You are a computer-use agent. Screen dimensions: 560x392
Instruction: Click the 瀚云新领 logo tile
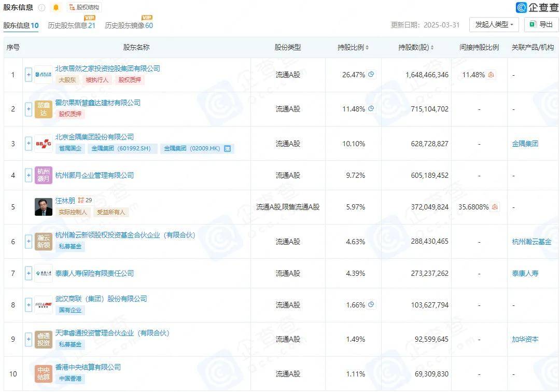click(44, 242)
